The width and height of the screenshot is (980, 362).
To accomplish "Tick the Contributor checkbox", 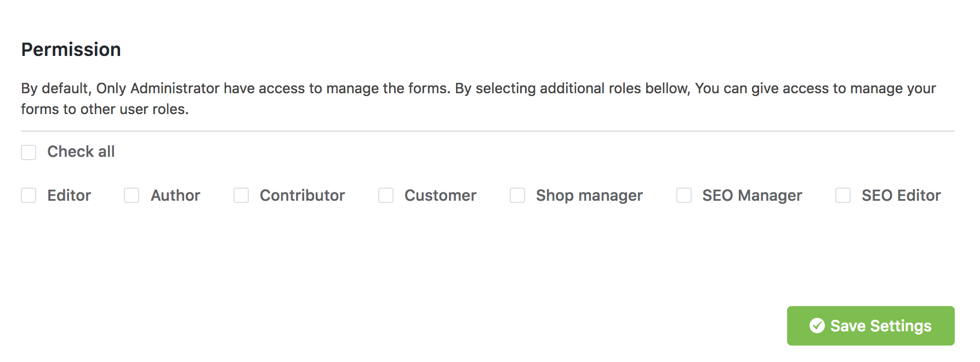I will coord(241,196).
